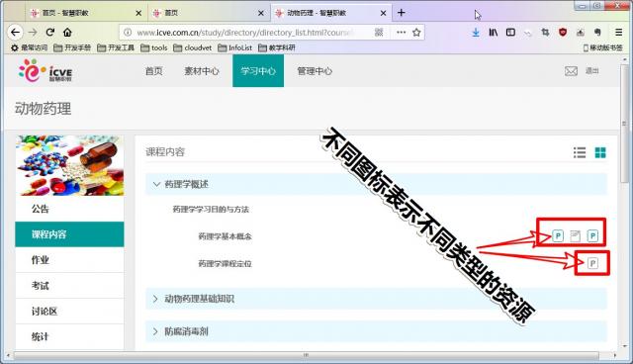Screen dimensions: 633x364
Task: Click the ICVE site logo
Action: click(45, 71)
